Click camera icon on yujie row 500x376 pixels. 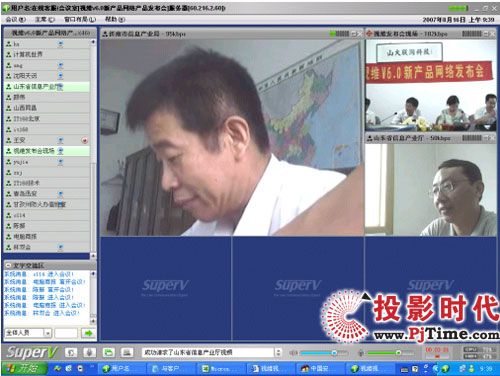pos(60,162)
